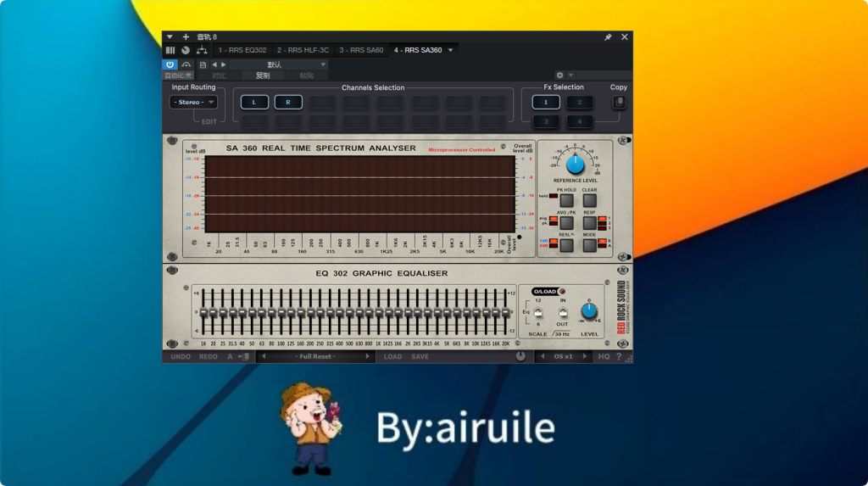Open the OS x1 oversampling selector
Screen dimensions: 868x486
coord(564,357)
